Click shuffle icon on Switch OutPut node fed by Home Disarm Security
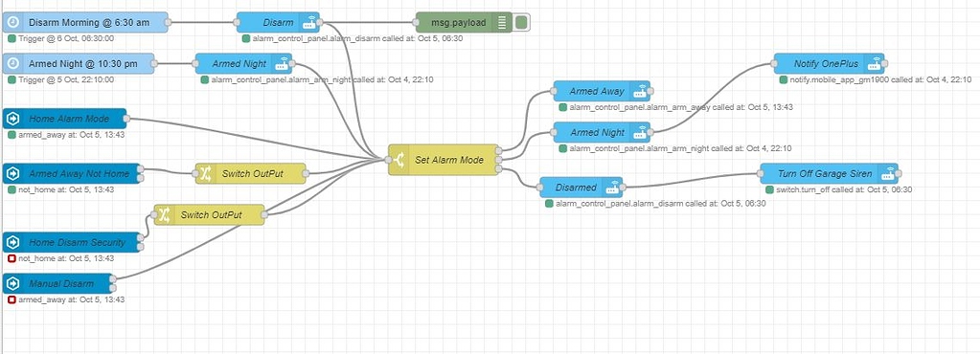The height and width of the screenshot is (354, 980). pos(165,214)
